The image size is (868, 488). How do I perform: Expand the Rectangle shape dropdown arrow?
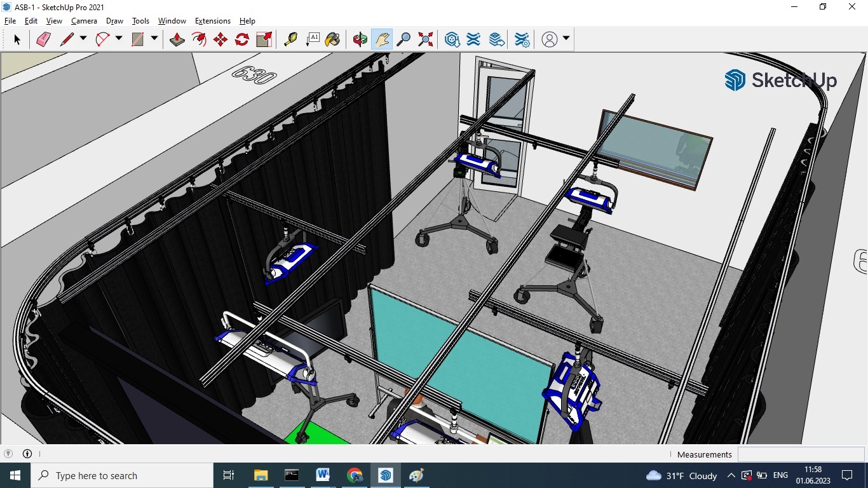click(154, 39)
